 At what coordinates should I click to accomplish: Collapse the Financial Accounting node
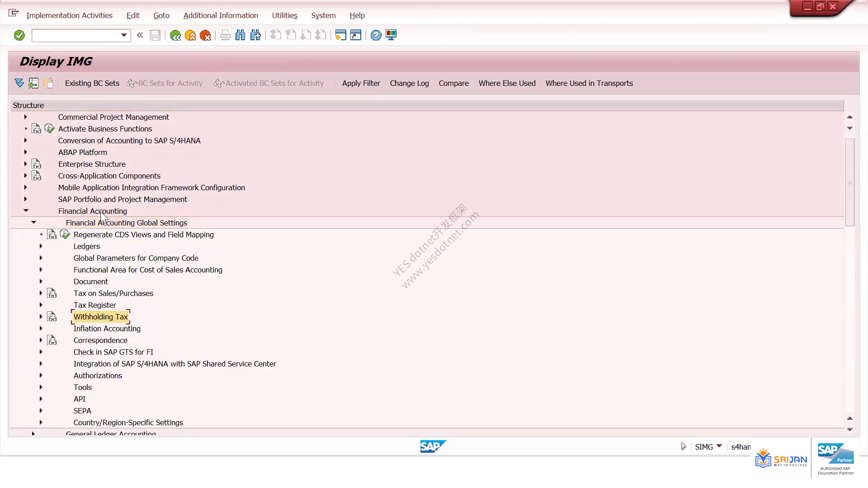(26, 211)
